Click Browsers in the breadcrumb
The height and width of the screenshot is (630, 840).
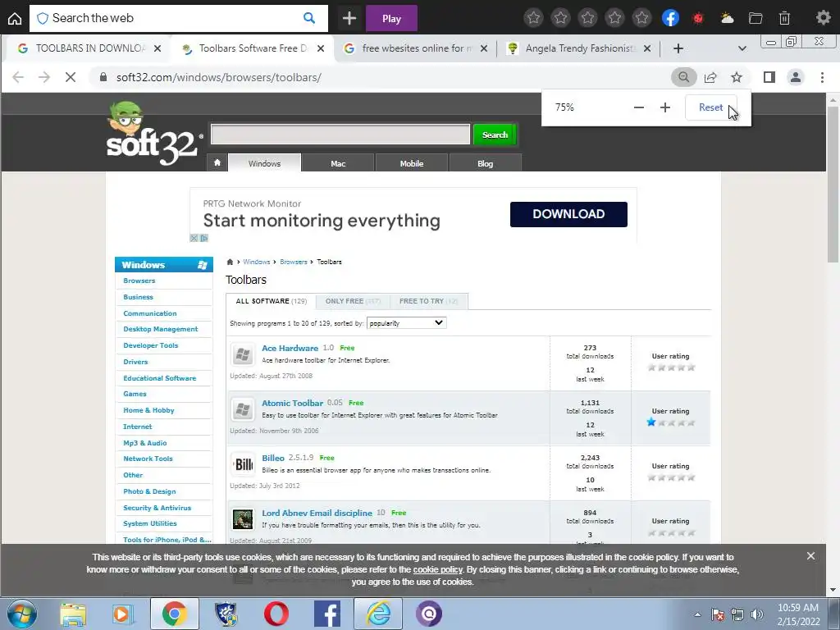pos(294,262)
